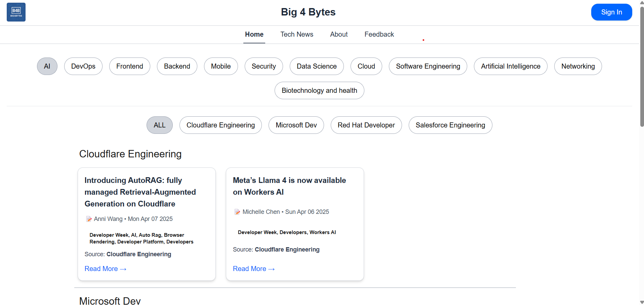
Task: Filter sources by Red Hat Developer
Action: click(366, 125)
